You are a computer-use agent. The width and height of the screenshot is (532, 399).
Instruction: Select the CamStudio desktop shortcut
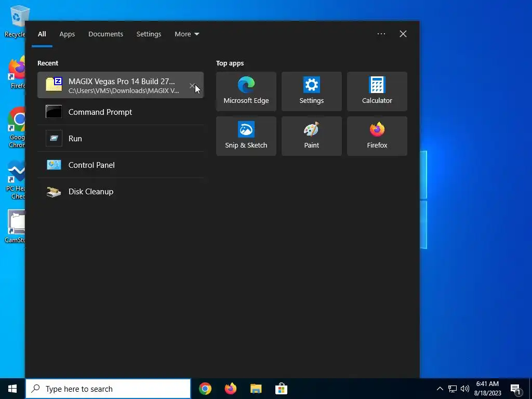15,227
